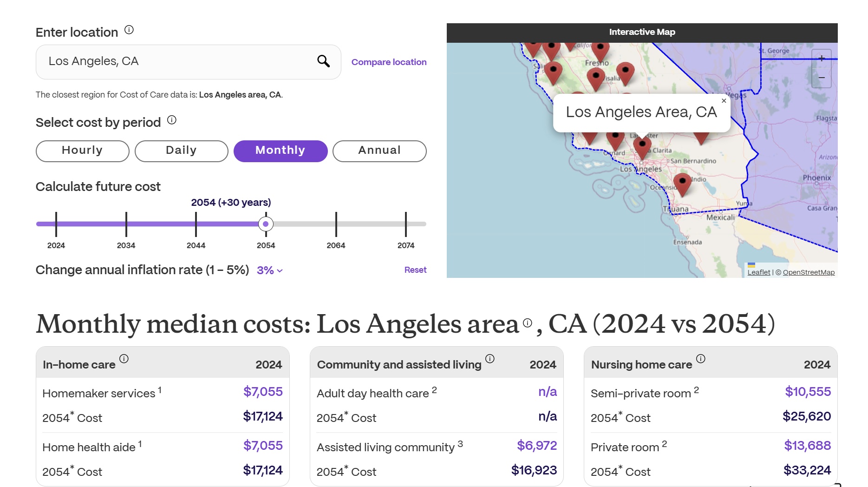Click the 2064 mark on future cost slider
The width and height of the screenshot is (868, 487).
pyautogui.click(x=336, y=224)
